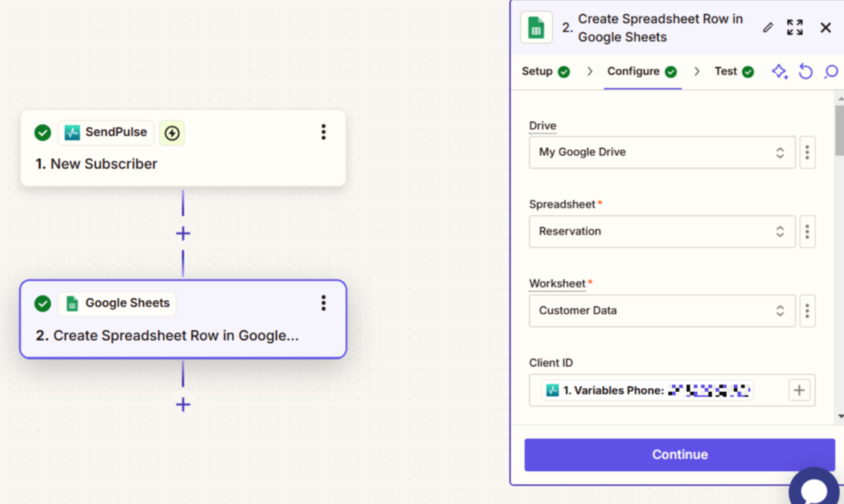
Task: Click the panel's vertical scrollbar thumb
Action: pos(839,130)
